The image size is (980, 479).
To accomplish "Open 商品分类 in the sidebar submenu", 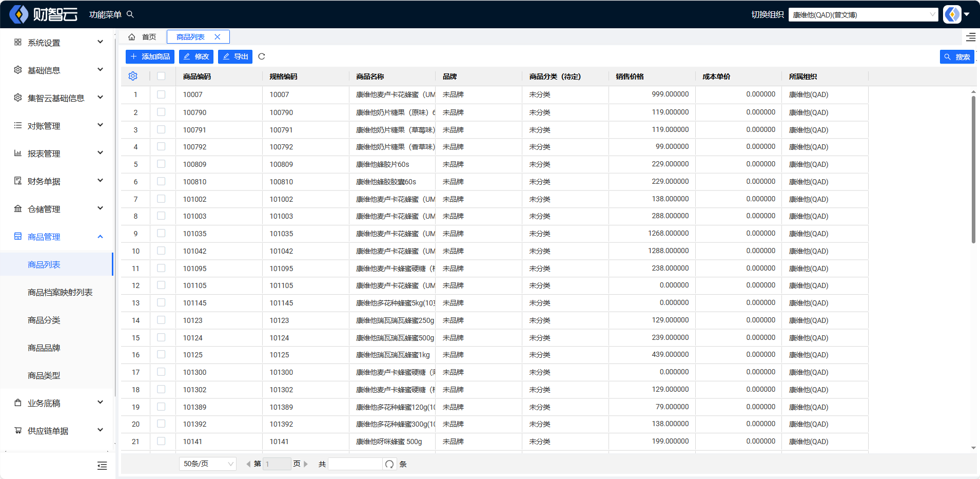I will pyautogui.click(x=44, y=320).
